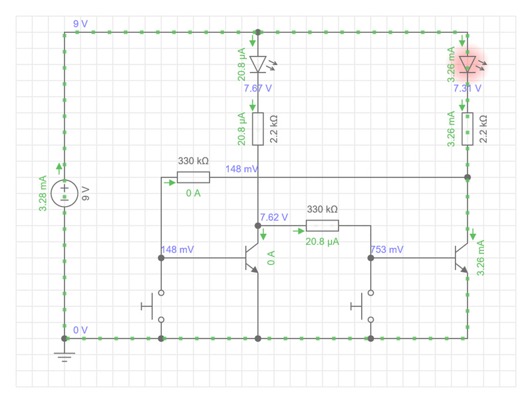Select the glowing red LED
The height and width of the screenshot is (403, 532).
point(467,63)
